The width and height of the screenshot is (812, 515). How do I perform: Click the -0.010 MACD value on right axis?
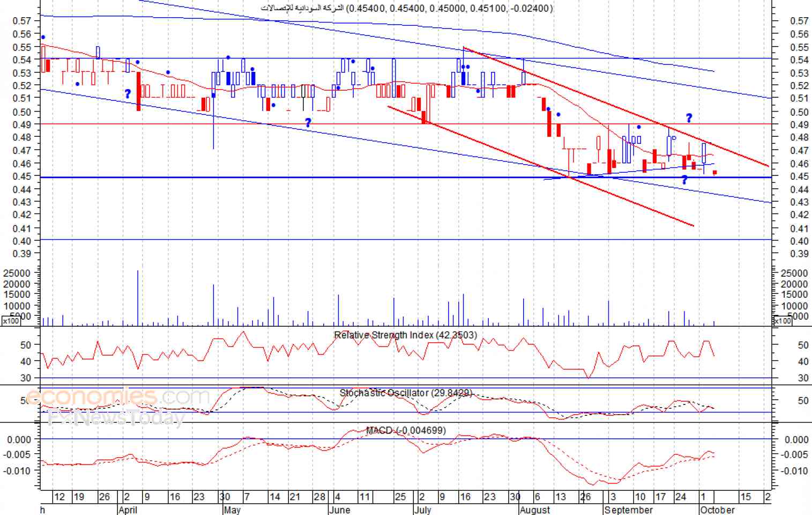795,470
